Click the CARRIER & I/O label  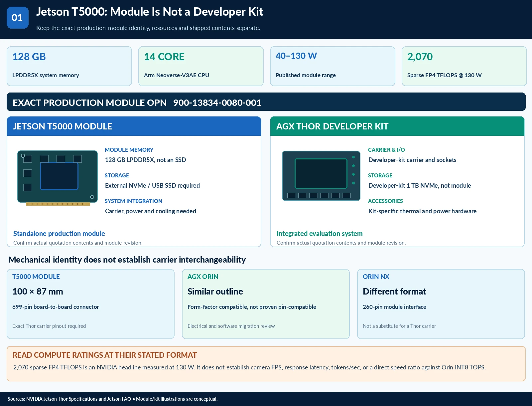pos(386,150)
